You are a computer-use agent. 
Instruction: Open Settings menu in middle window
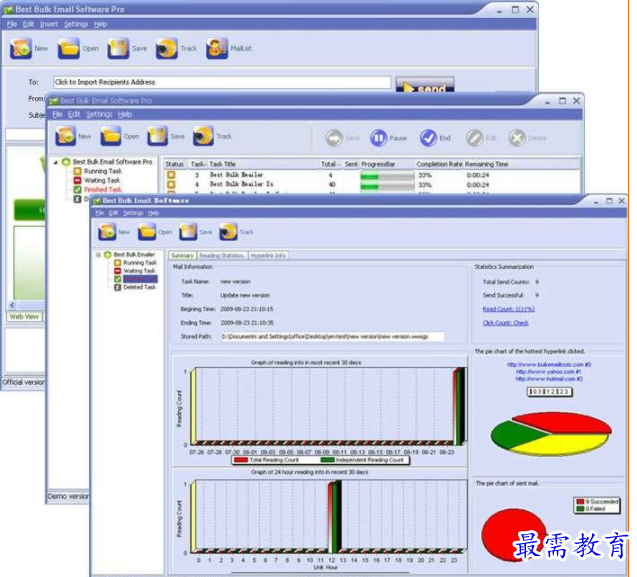pos(99,115)
